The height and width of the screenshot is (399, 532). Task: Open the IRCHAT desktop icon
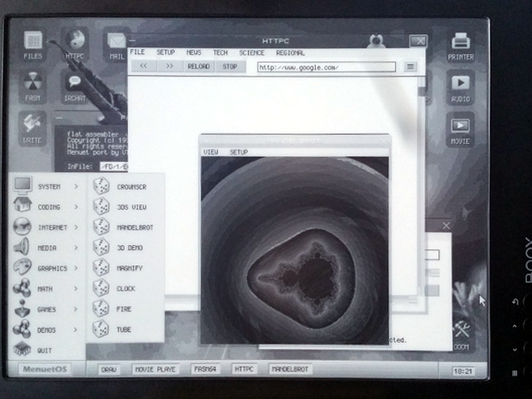pyautogui.click(x=75, y=86)
